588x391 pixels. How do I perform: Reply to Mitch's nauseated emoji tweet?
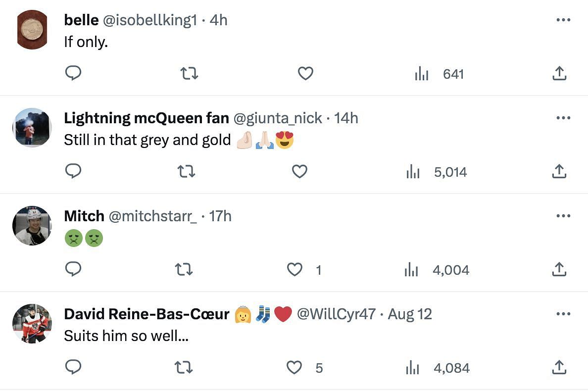click(73, 269)
